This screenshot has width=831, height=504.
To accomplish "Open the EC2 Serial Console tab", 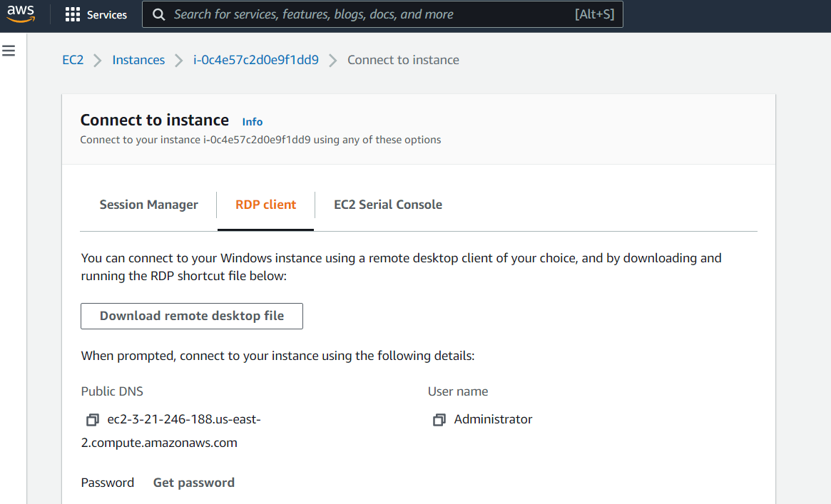I will (x=388, y=205).
